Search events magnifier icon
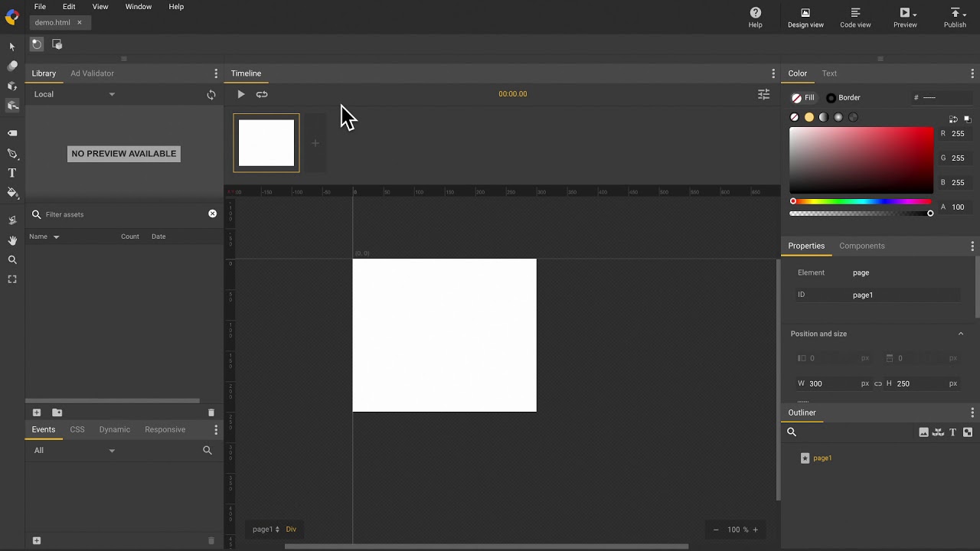The width and height of the screenshot is (980, 551). pyautogui.click(x=207, y=451)
